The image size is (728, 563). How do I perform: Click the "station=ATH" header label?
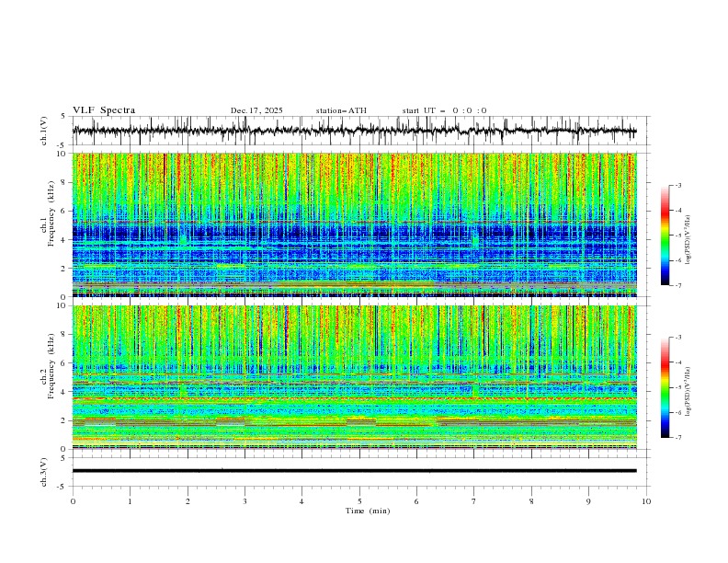(341, 110)
